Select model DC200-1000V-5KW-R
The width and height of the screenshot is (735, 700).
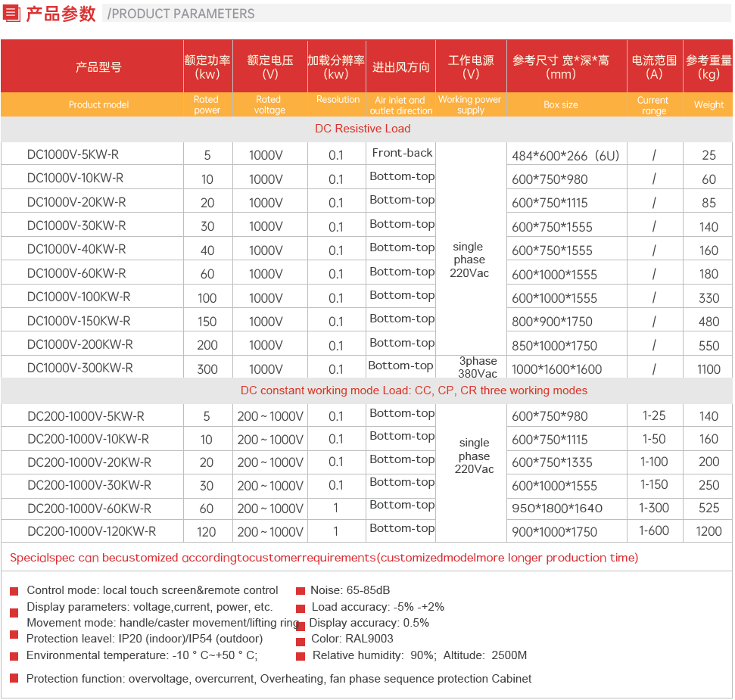click(x=86, y=416)
